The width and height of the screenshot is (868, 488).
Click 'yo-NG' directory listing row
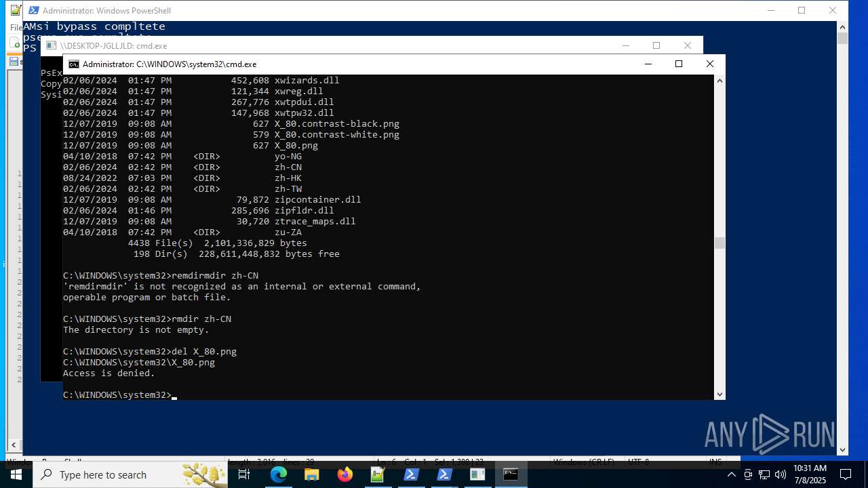182,156
